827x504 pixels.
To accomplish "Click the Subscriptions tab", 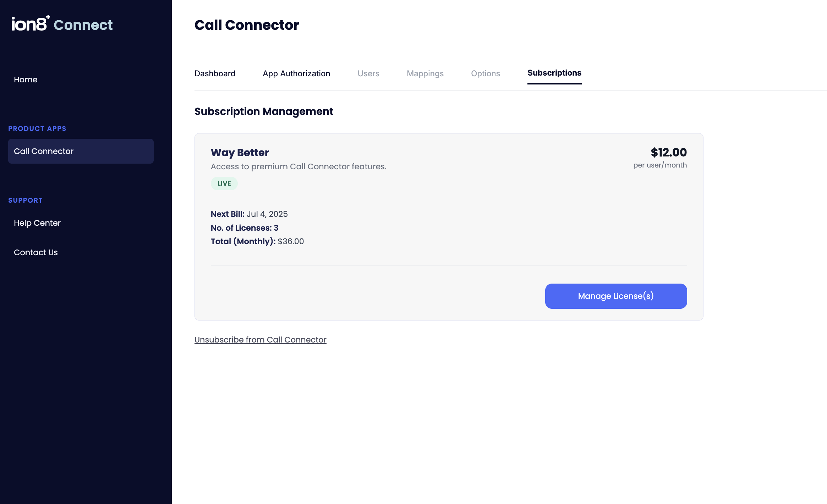I will [x=554, y=73].
